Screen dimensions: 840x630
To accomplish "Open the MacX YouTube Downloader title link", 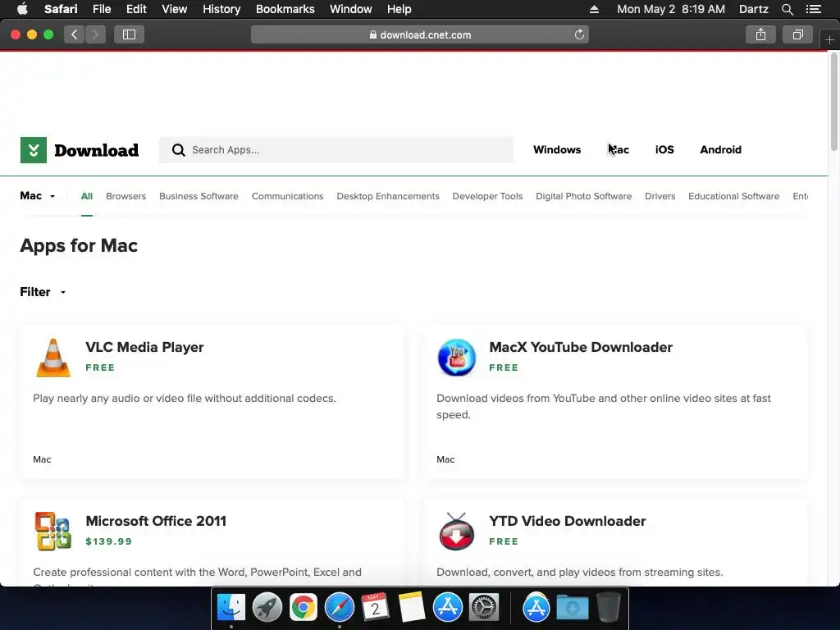I will [x=581, y=347].
